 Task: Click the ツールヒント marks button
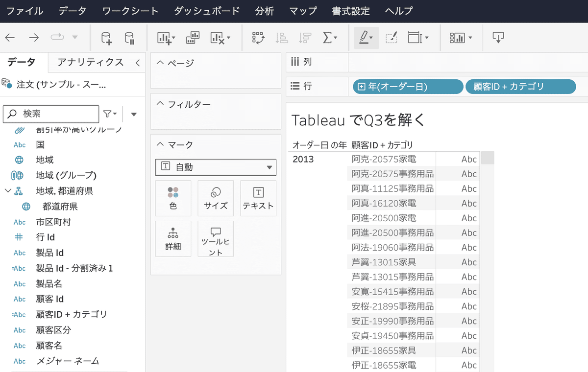pos(216,239)
